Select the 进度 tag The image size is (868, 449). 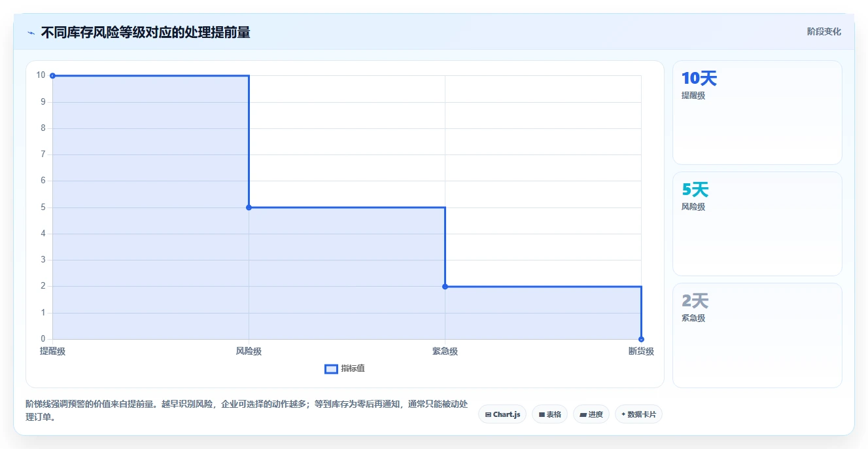pos(591,414)
